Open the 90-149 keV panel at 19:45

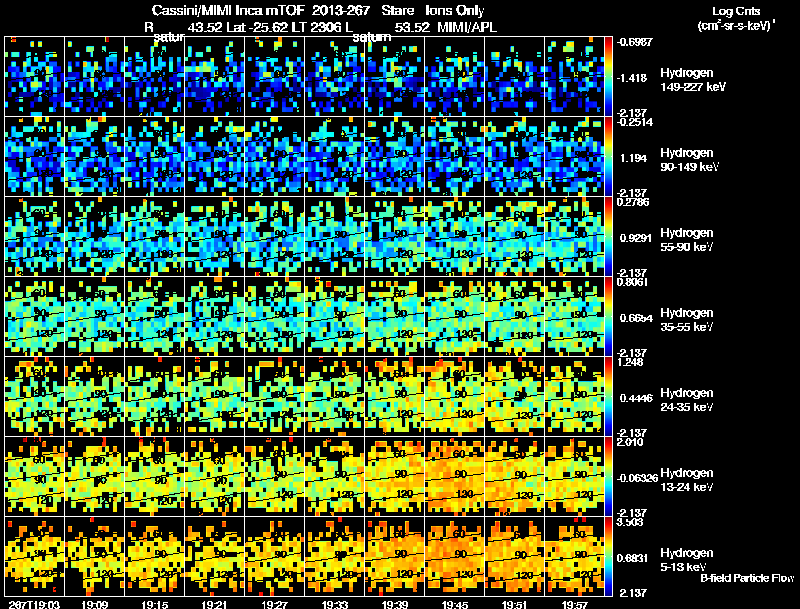pyautogui.click(x=455, y=157)
